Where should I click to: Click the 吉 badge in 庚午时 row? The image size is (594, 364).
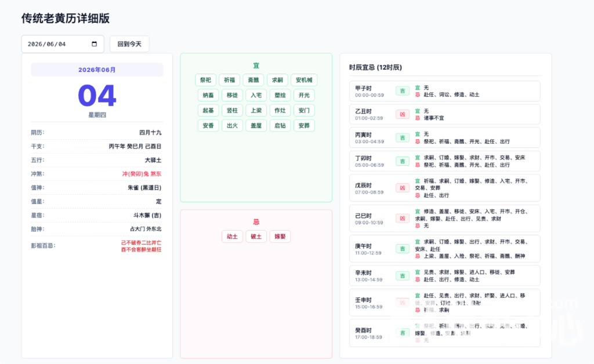(x=403, y=249)
